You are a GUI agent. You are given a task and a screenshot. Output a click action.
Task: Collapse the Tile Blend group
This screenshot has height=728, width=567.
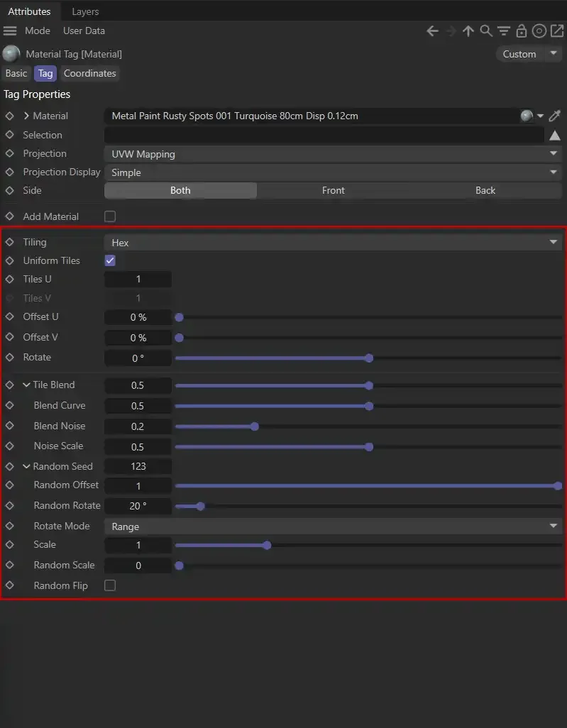[26, 385]
